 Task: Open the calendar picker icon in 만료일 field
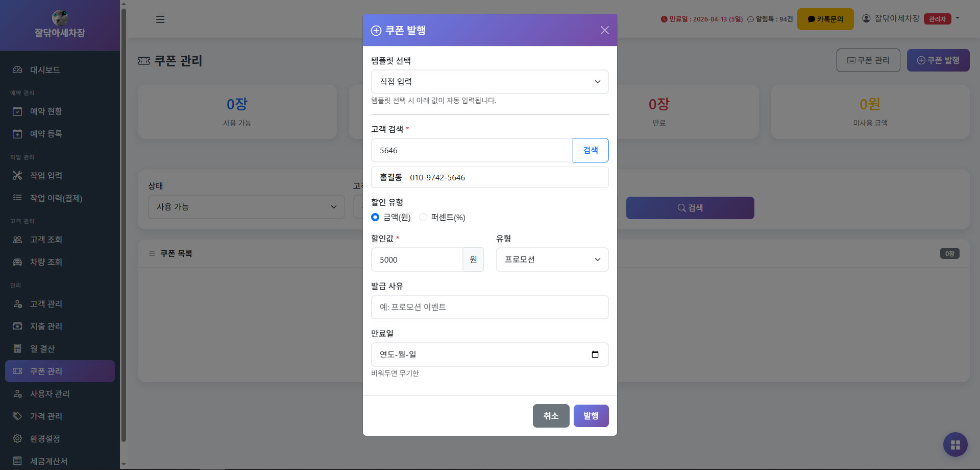595,355
